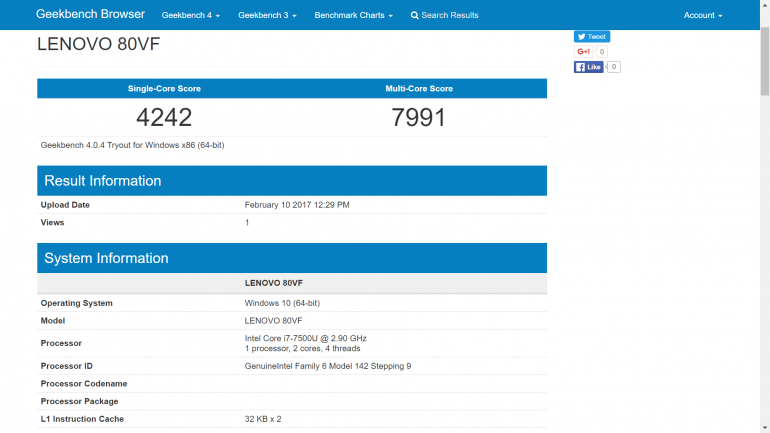Click the Operating System label

pos(76,303)
